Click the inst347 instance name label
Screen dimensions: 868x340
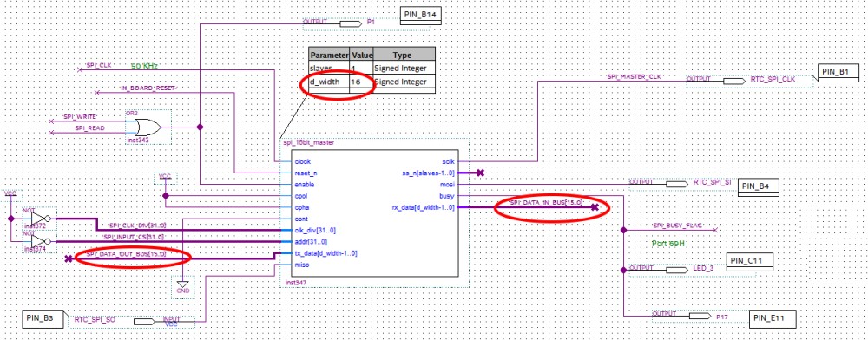pos(296,283)
